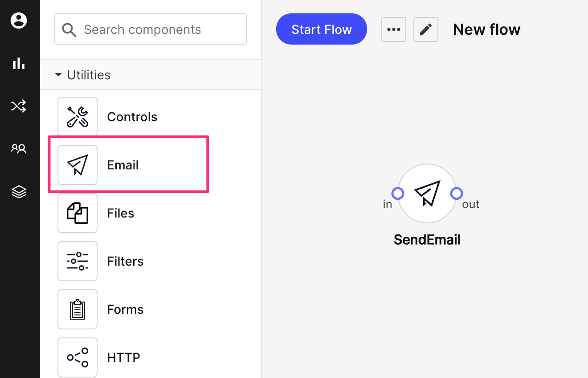Screen dimensions: 588x378
Task: Select the Email component in list
Action: [x=123, y=165]
